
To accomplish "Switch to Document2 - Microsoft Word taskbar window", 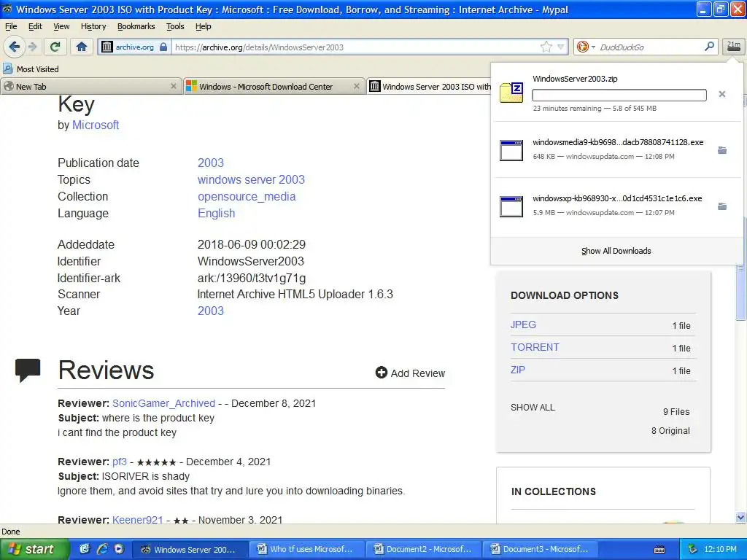I will click(x=423, y=549).
